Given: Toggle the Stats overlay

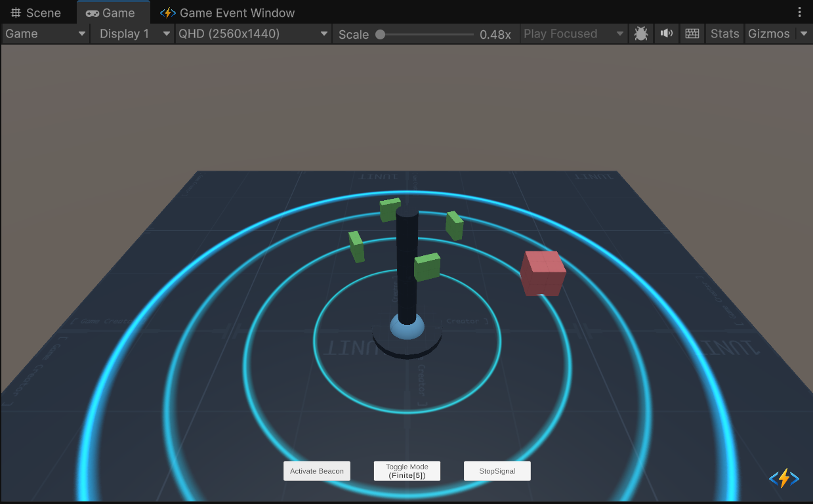Looking at the screenshot, I should 724,34.
